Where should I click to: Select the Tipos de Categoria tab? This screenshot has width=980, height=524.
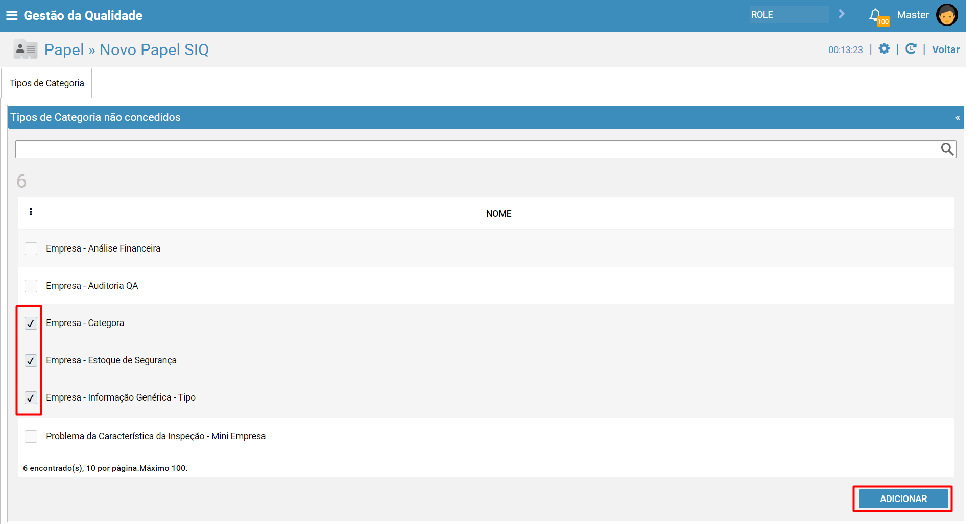pyautogui.click(x=47, y=83)
